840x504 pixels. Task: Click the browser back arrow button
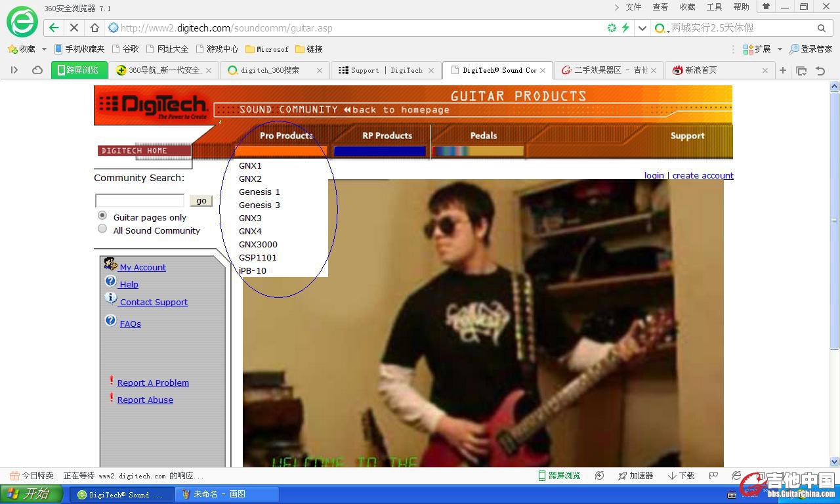tap(54, 28)
